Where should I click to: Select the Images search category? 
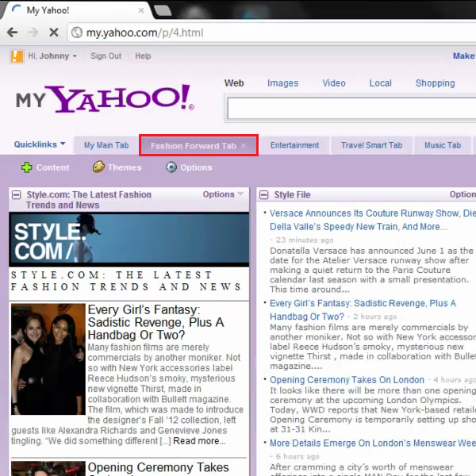[283, 83]
